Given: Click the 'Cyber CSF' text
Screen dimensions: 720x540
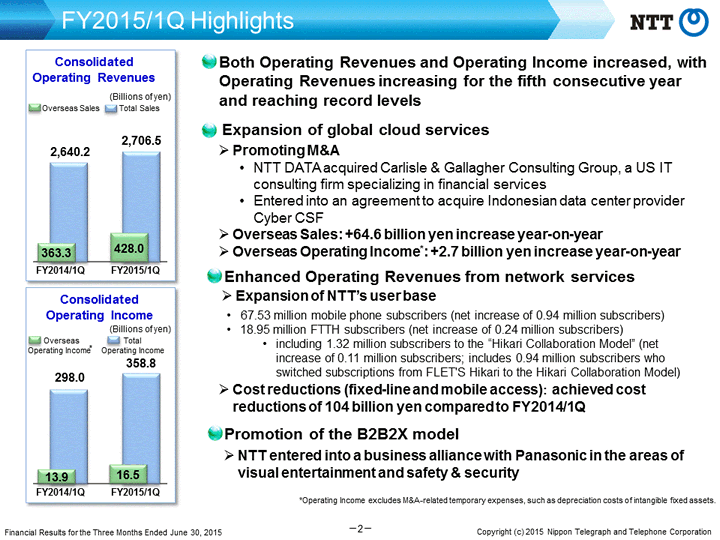Looking at the screenshot, I should pos(288,218).
